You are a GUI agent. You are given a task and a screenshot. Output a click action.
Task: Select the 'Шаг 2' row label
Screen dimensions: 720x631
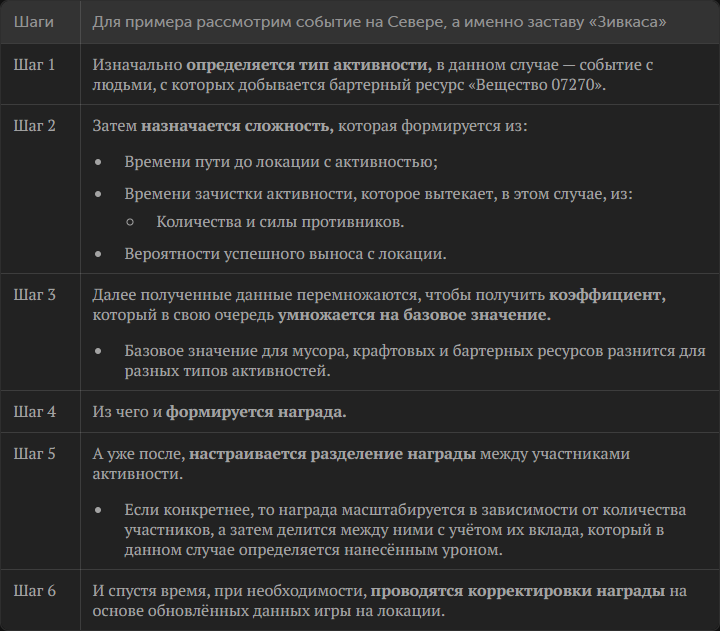(x=34, y=125)
